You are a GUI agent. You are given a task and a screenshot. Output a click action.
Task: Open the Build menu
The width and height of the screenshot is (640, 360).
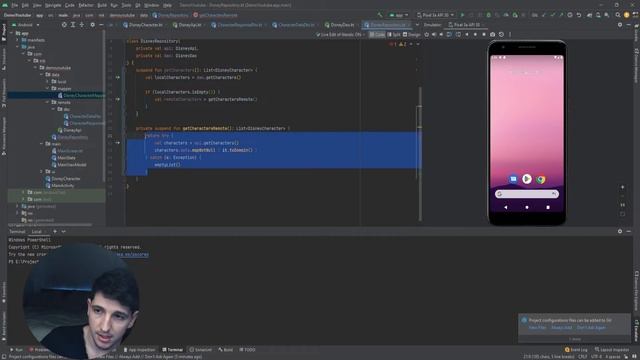point(102,5)
